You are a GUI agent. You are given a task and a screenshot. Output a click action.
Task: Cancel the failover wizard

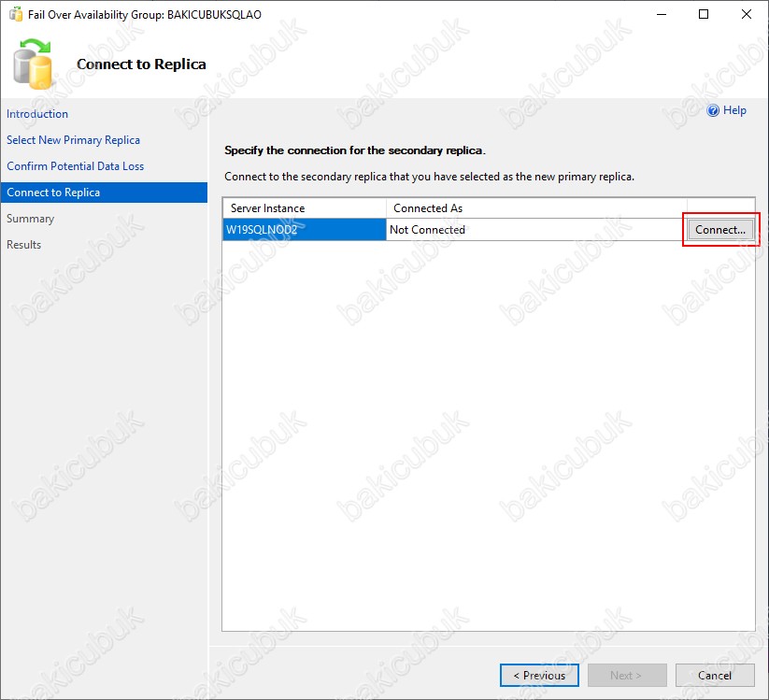coord(715,676)
